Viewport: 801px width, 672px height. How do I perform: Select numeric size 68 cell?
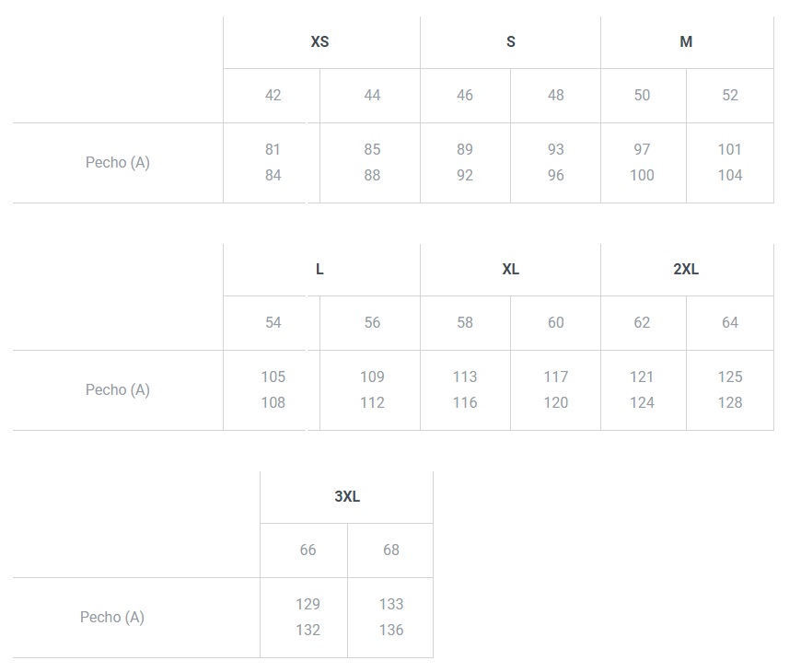click(x=391, y=550)
